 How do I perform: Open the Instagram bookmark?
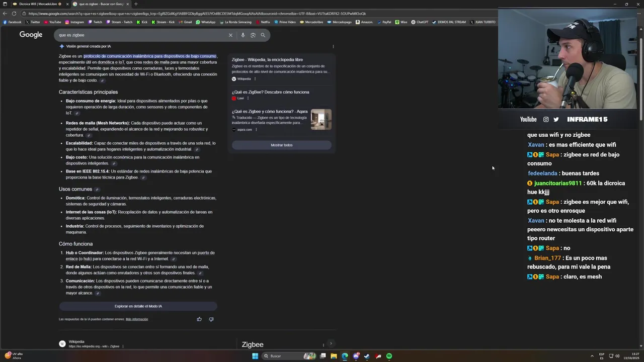74,22
